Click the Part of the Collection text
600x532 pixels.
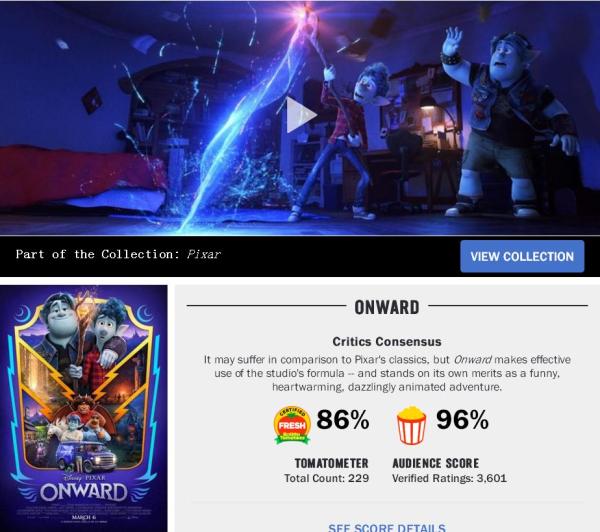coord(98,255)
